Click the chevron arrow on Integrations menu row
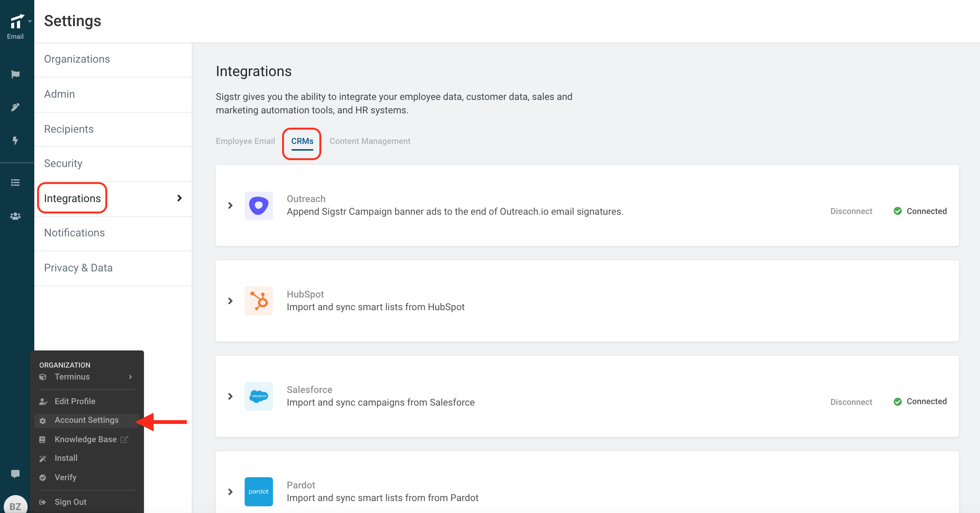 pos(180,198)
